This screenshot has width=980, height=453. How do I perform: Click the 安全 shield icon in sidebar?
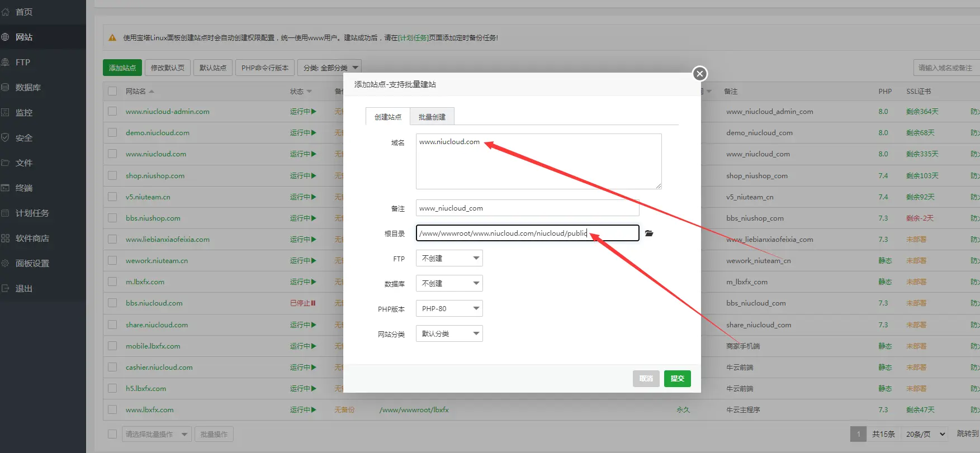pos(5,137)
